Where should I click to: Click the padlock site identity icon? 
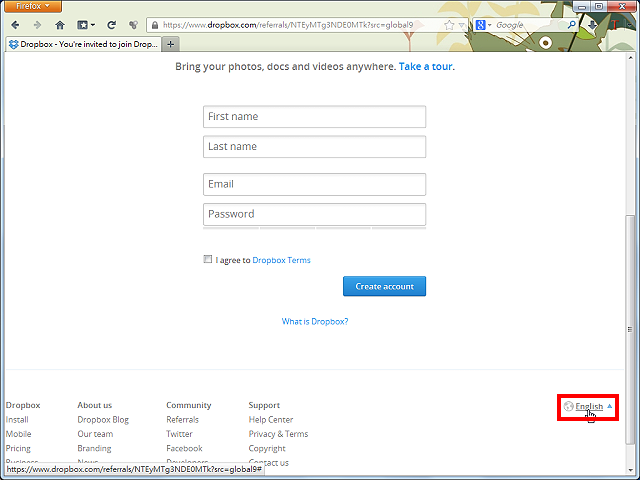[155, 25]
